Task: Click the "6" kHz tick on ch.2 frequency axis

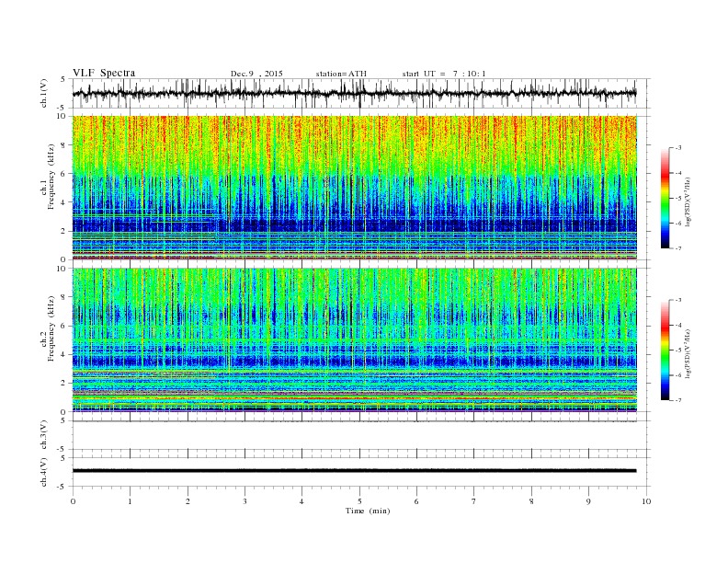Action: click(x=64, y=326)
